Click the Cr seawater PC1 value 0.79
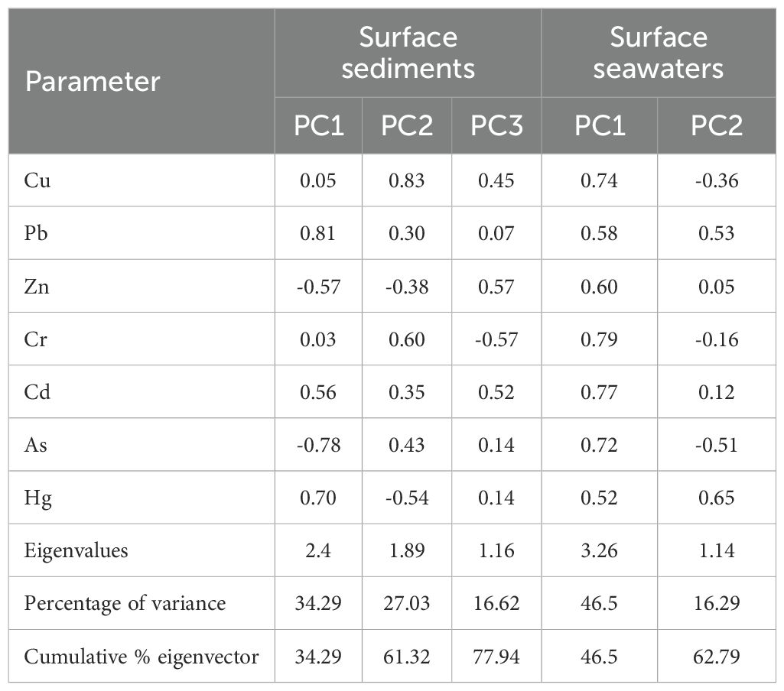The image size is (784, 691). pos(599,339)
